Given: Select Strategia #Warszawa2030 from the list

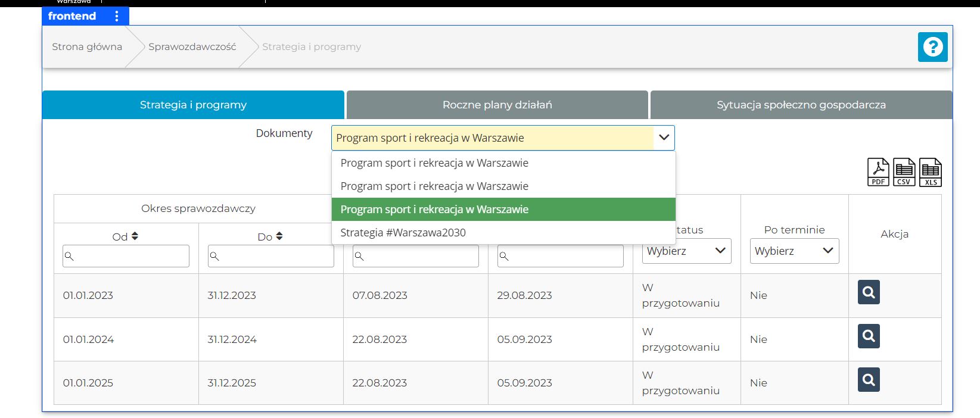Looking at the screenshot, I should [x=403, y=233].
